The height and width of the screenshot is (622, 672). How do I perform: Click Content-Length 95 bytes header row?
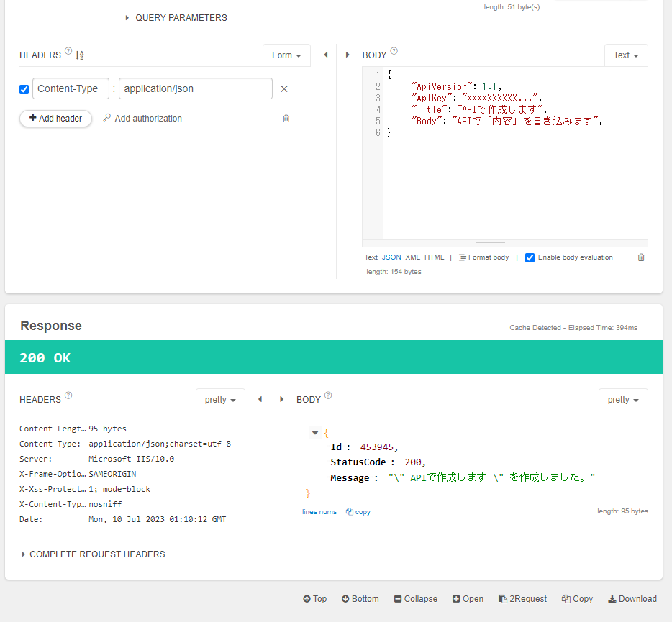73,429
